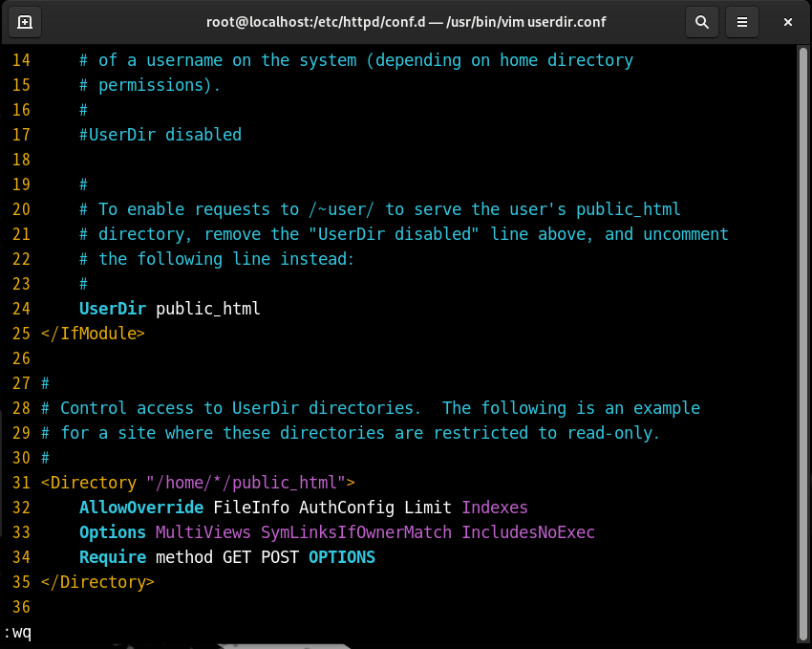This screenshot has width=812, height=649.
Task: Click 'method' on line 34
Action: tap(183, 557)
